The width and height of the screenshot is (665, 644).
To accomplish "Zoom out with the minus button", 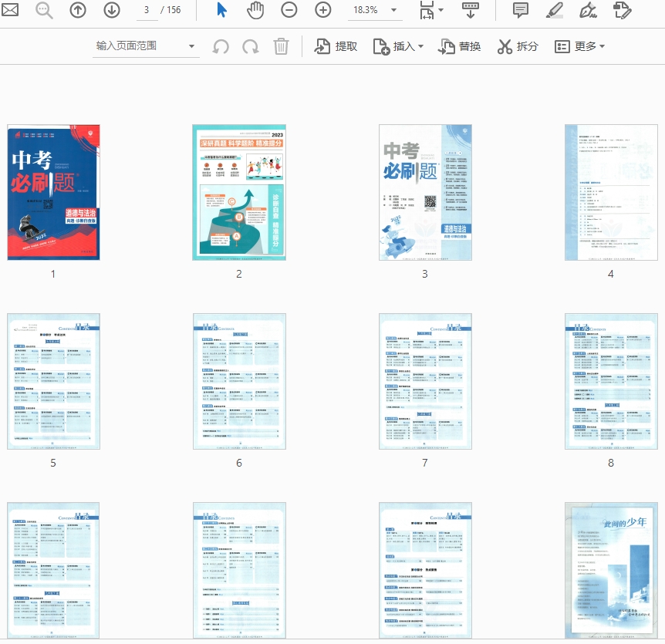I will pos(289,10).
